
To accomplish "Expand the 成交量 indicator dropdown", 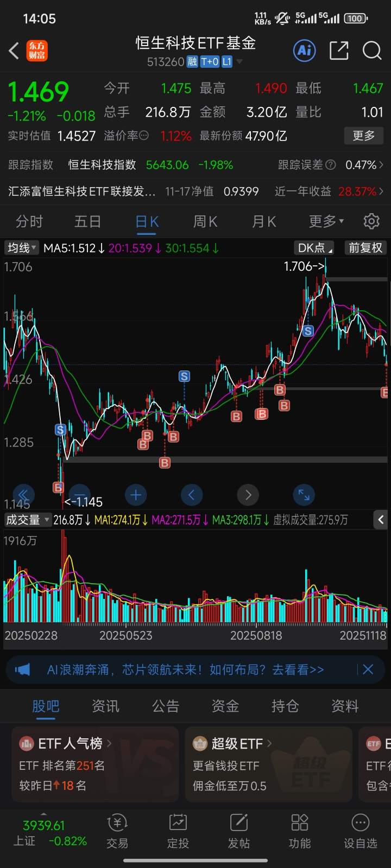I will tap(28, 520).
